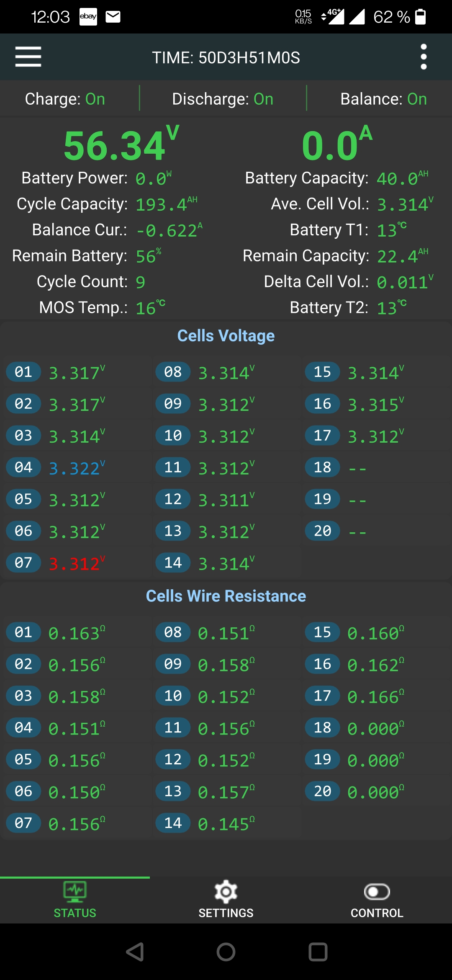Open the three-dot overflow menu
452x980 pixels.
point(424,57)
